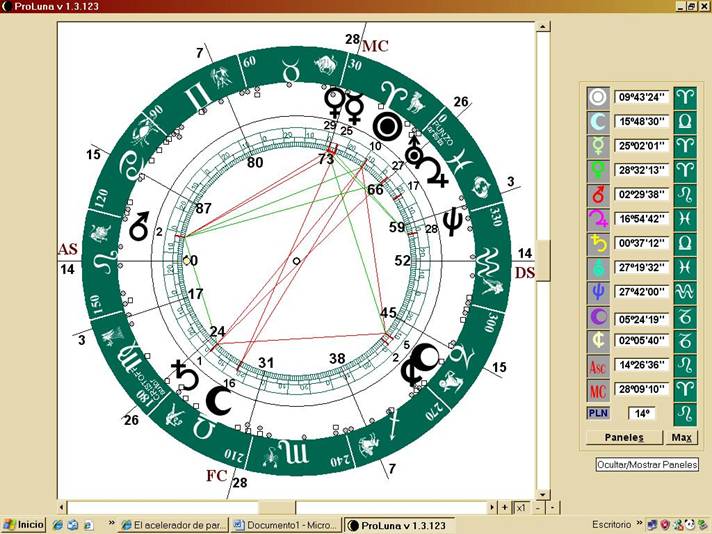The image size is (712, 534).
Task: Click the Sun icon in planet panel
Action: click(598, 98)
